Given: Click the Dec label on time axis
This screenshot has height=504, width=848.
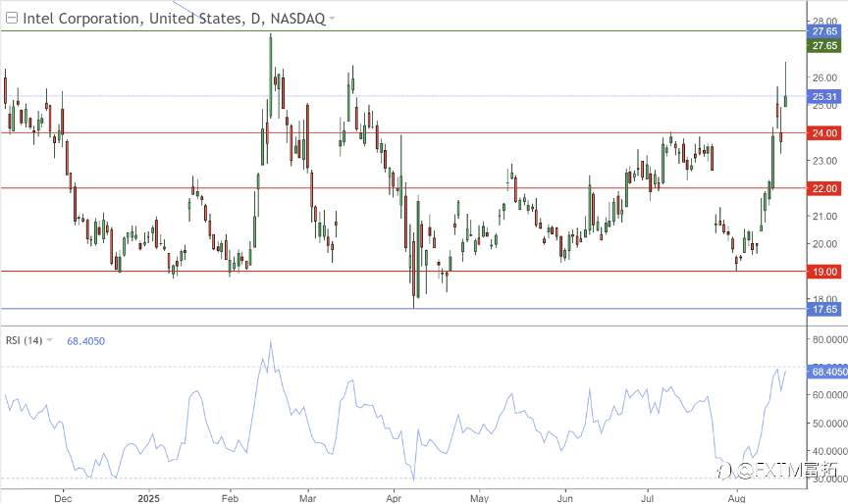Looking at the screenshot, I should pos(63,497).
